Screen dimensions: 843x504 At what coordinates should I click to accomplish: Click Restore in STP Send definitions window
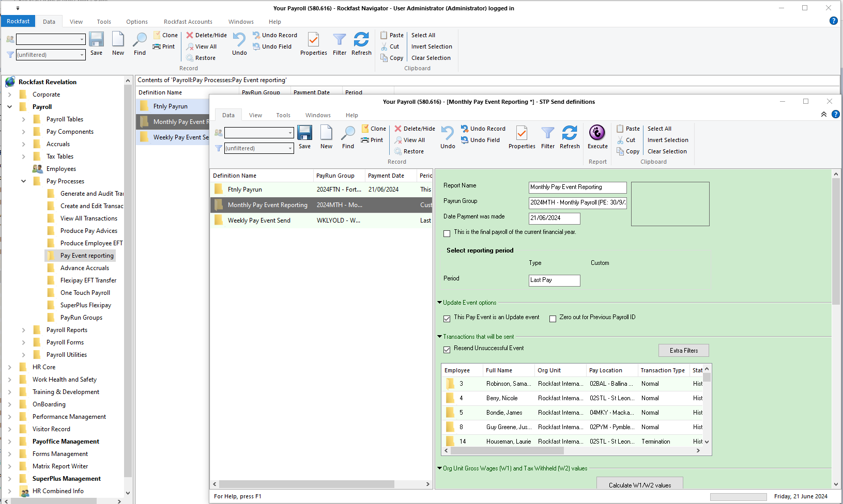(x=409, y=151)
